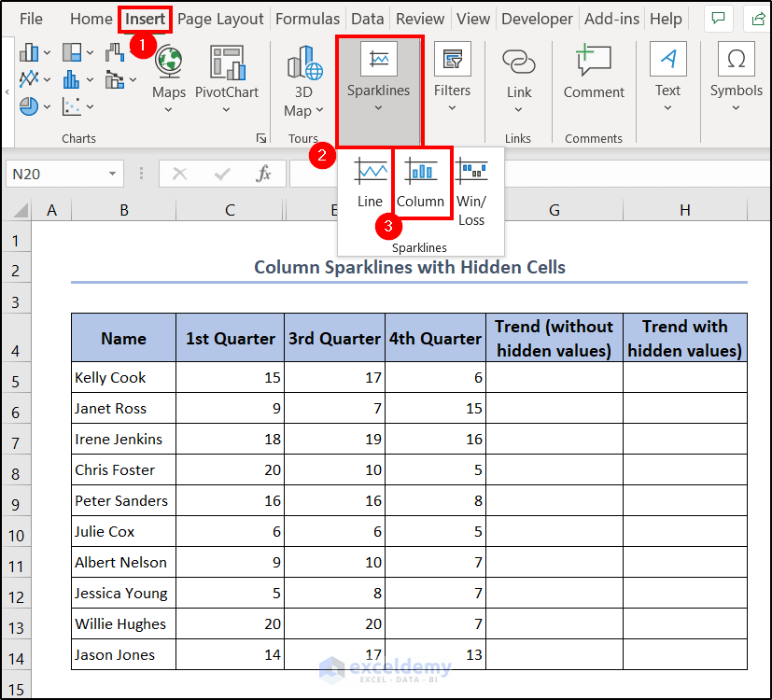The height and width of the screenshot is (700, 772).
Task: Open the Charts dialog launcher
Action: (x=260, y=138)
